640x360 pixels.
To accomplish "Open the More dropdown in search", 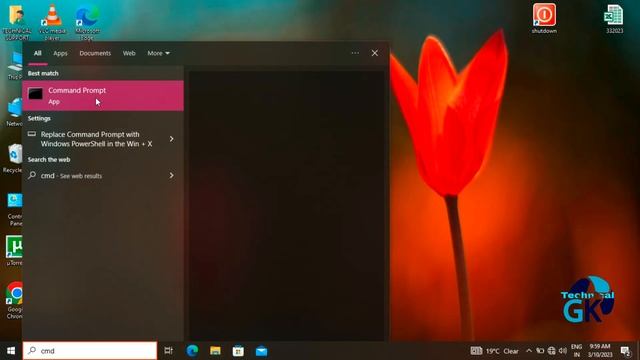I will click(158, 53).
